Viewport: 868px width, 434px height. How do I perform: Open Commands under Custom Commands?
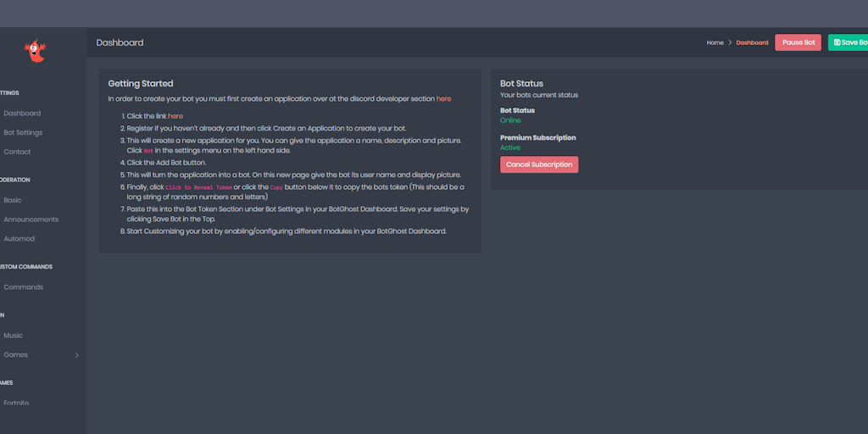pos(23,287)
